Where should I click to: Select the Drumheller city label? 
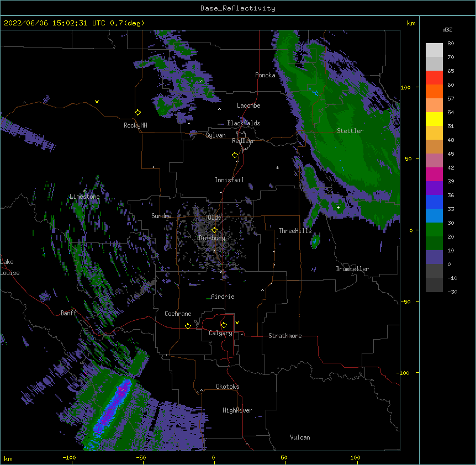click(352, 269)
